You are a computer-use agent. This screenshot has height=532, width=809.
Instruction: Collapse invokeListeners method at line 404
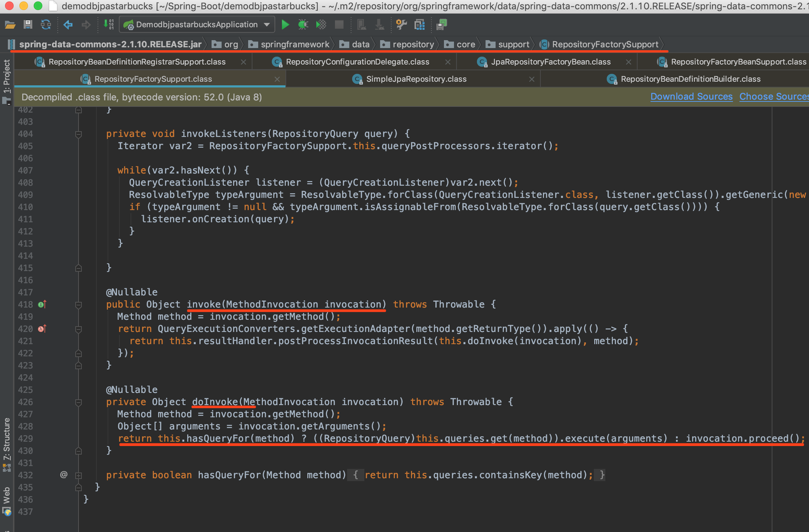(79, 134)
